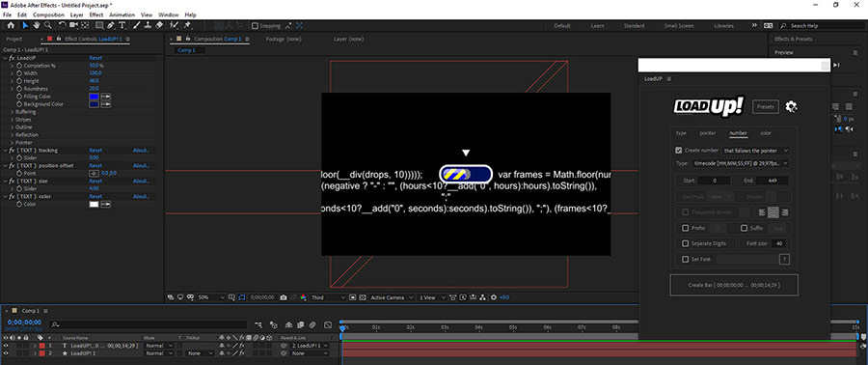Select the Libraries workspace
Image resolution: width=868 pixels, height=365 pixels.
(724, 25)
